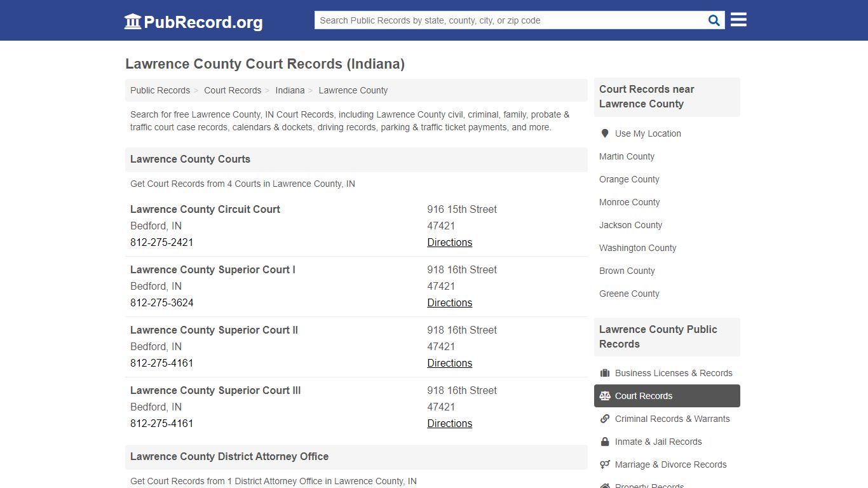Get Directions for Superior Court III
The height and width of the screenshot is (488, 868).
tap(450, 423)
